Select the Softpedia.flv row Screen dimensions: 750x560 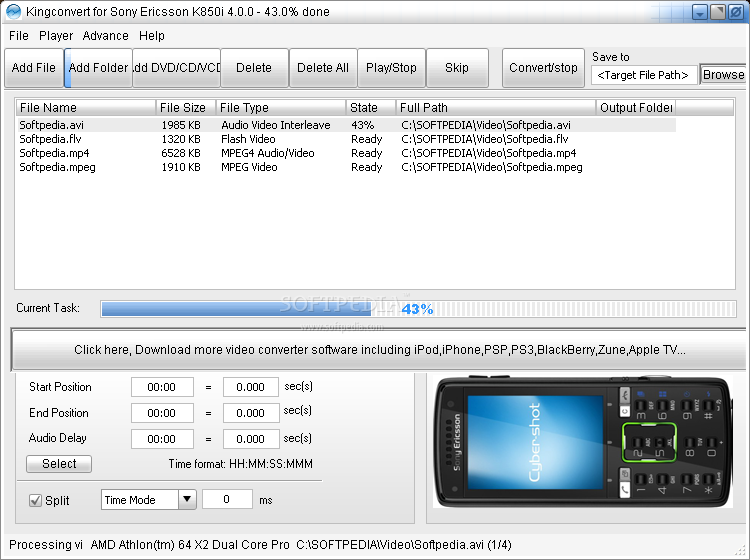346,139
